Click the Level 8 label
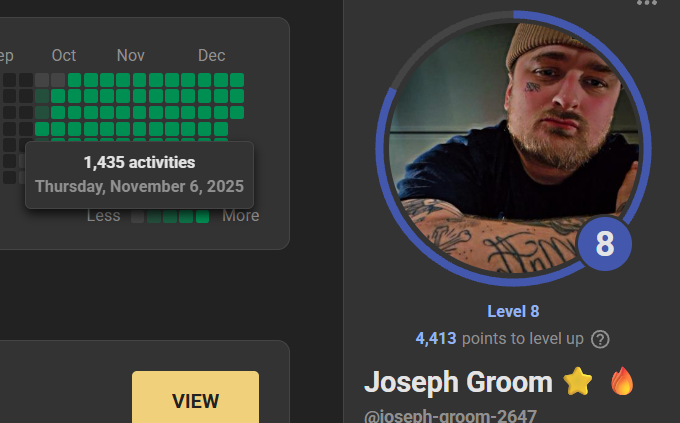The width and height of the screenshot is (680, 423). [513, 311]
